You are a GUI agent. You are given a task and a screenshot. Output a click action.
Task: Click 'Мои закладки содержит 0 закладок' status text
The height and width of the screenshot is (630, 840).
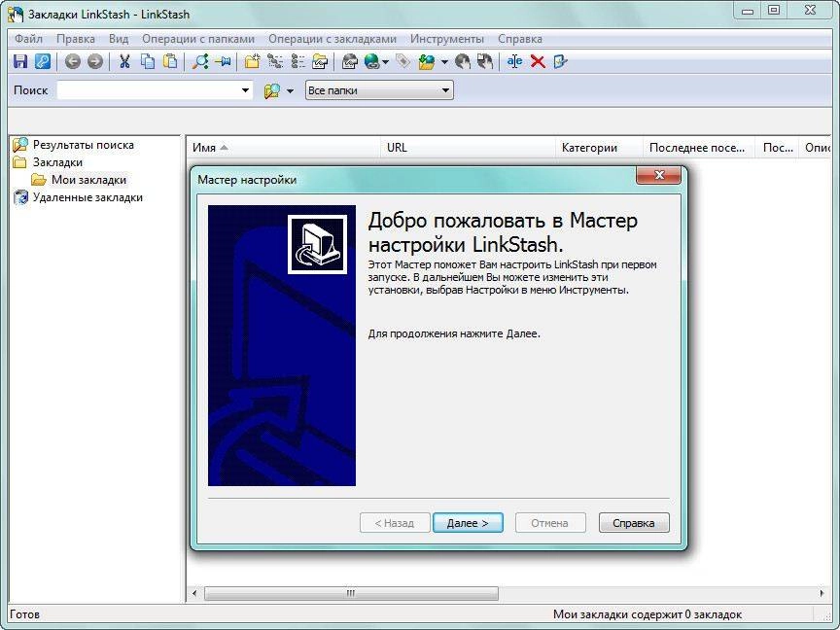647,614
